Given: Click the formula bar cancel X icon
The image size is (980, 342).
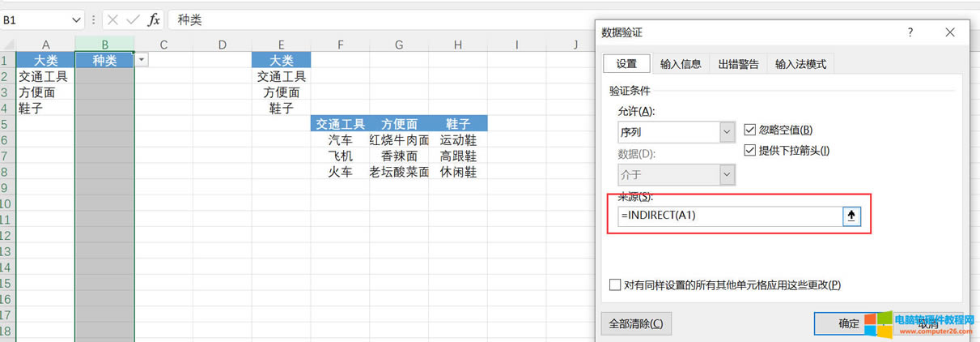Looking at the screenshot, I should point(113,19).
